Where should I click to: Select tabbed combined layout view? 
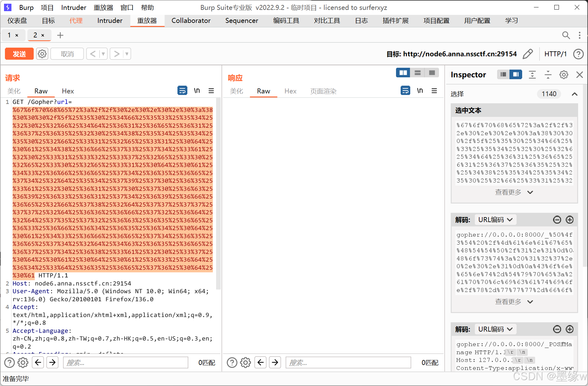(x=432, y=73)
